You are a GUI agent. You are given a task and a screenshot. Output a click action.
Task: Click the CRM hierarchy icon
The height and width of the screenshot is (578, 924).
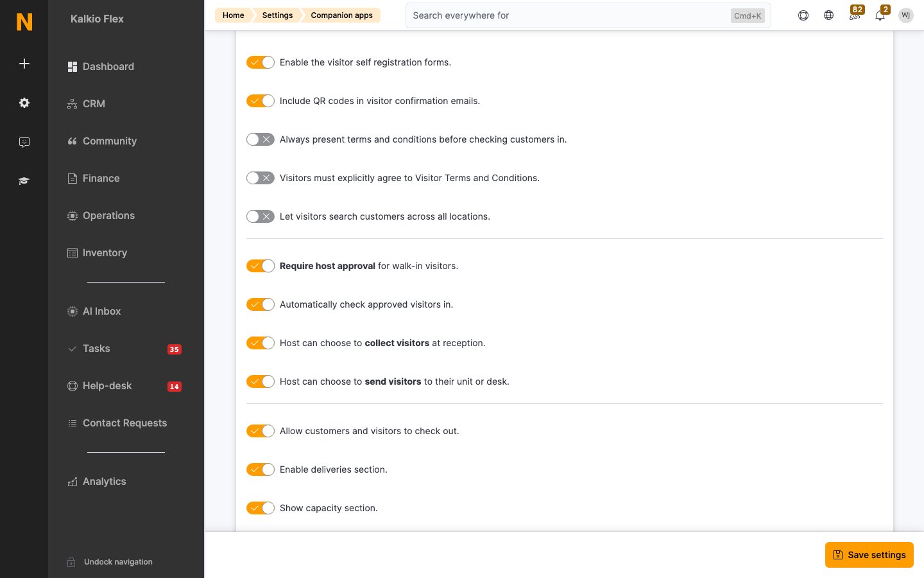[x=73, y=104]
